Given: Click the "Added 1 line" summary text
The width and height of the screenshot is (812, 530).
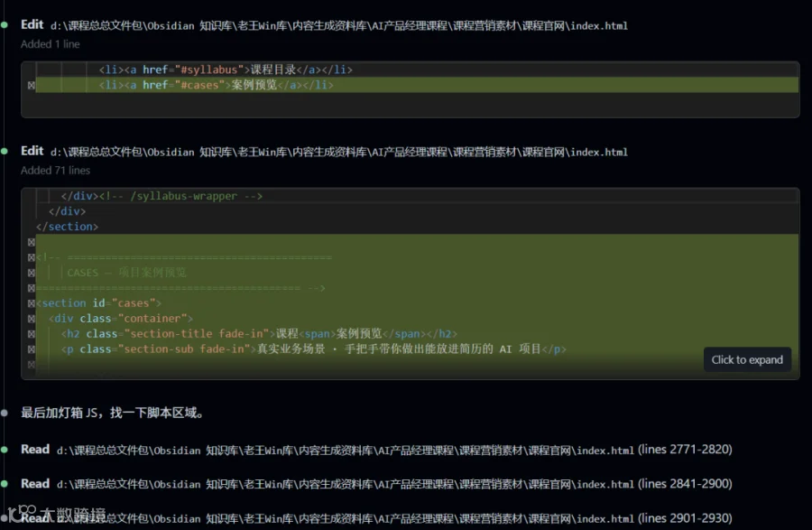Looking at the screenshot, I should tap(51, 44).
